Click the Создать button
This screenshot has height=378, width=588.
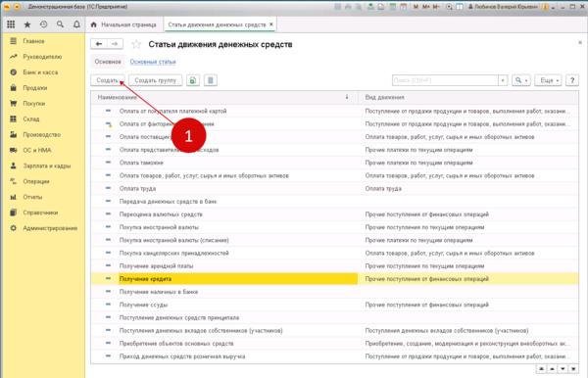[107, 80]
